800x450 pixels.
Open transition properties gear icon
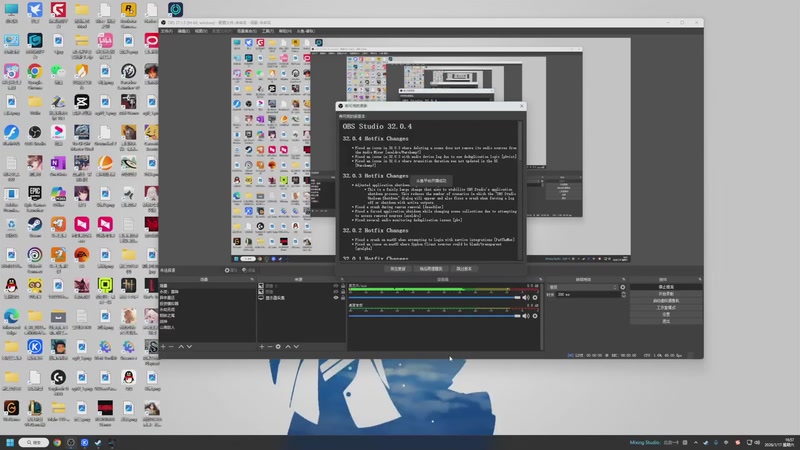(x=622, y=287)
